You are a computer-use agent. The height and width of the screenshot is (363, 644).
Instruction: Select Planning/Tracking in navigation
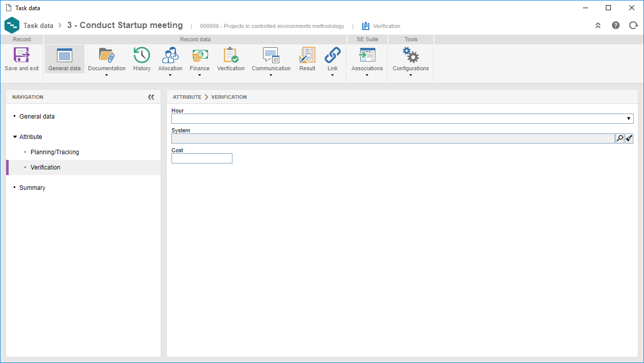[x=55, y=152]
